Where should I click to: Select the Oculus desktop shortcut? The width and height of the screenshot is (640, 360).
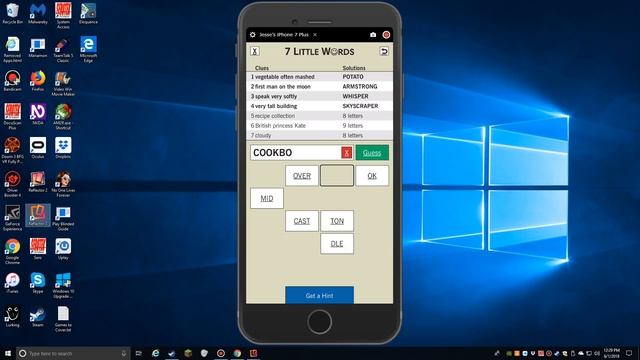pyautogui.click(x=38, y=148)
